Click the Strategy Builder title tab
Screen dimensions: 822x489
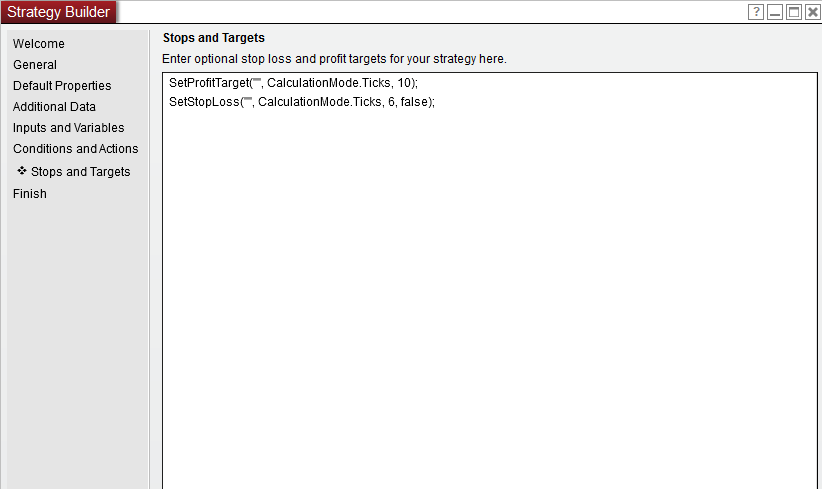[x=59, y=12]
